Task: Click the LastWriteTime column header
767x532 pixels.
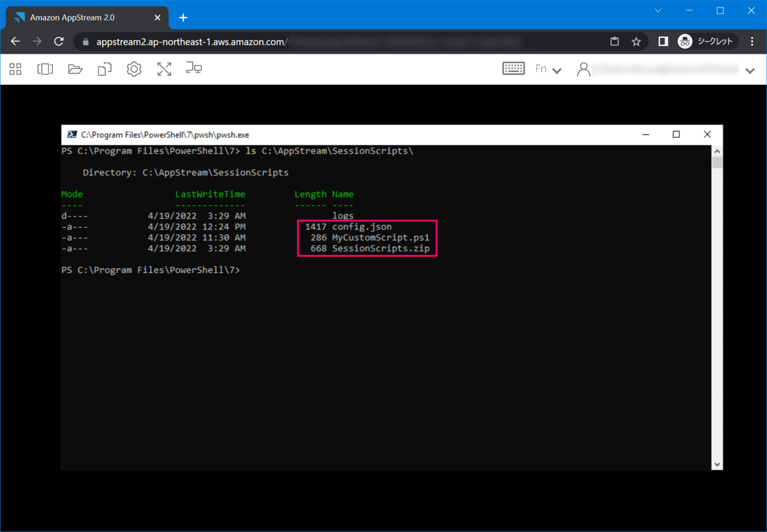Action: (210, 194)
